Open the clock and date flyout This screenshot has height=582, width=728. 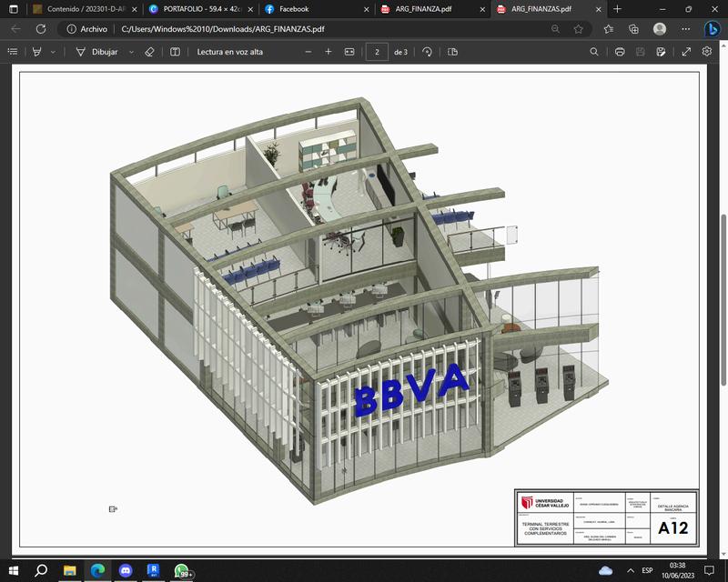[x=678, y=570]
